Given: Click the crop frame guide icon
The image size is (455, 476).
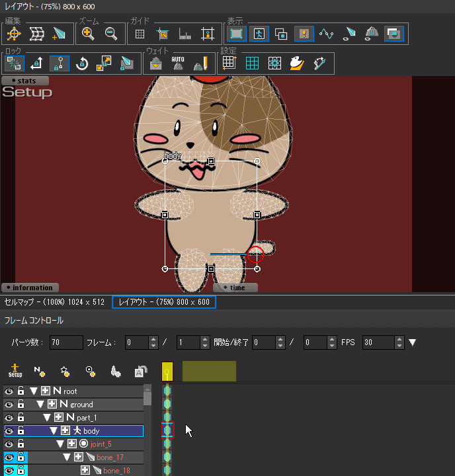Looking at the screenshot, I should click(x=208, y=34).
